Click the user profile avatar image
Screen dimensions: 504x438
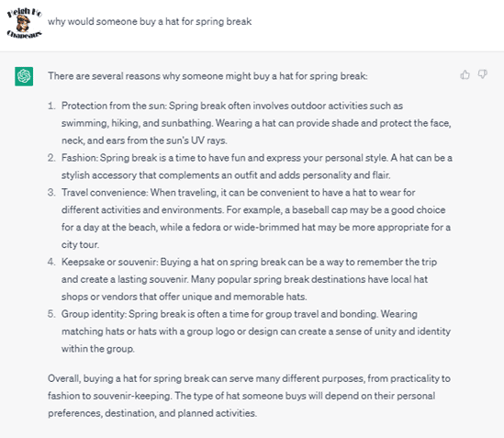click(24, 23)
